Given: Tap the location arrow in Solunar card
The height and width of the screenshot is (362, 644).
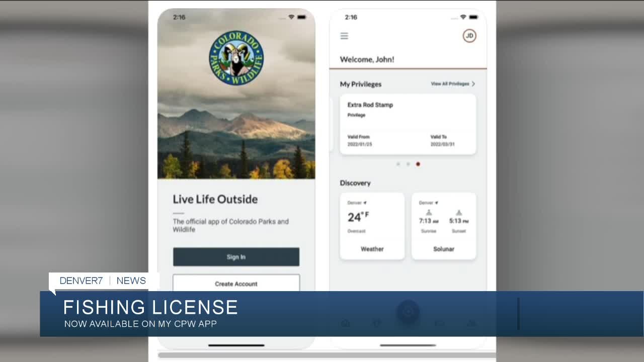Looking at the screenshot, I should (436, 203).
